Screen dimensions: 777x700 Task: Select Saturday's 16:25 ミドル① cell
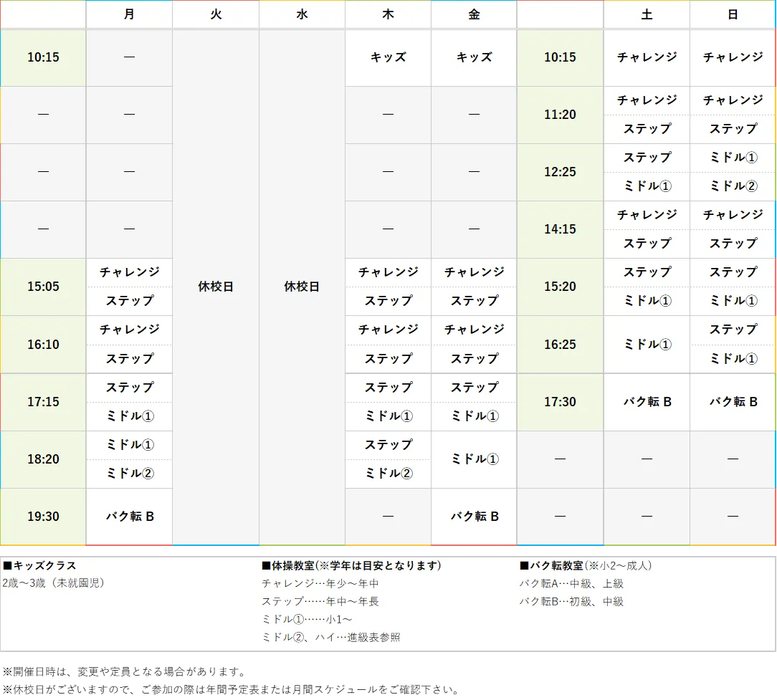point(646,345)
